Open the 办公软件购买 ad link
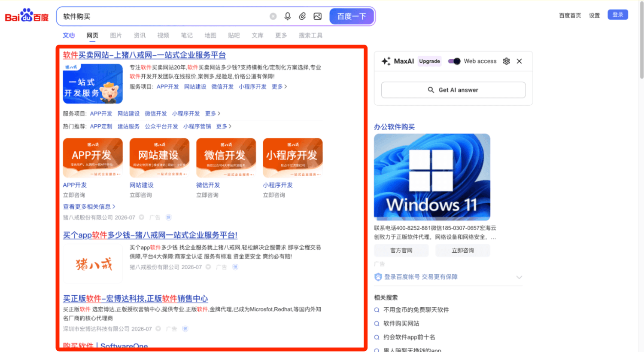 [395, 127]
